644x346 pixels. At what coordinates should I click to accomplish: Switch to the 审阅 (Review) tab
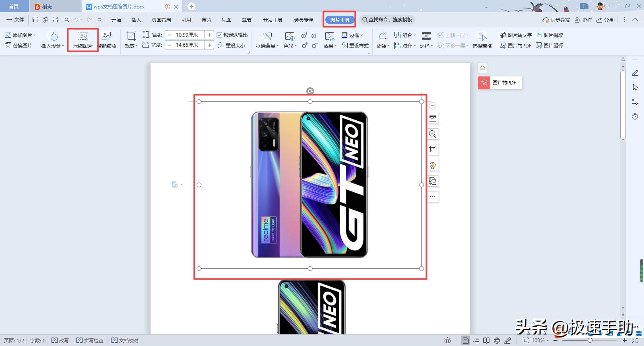click(206, 20)
